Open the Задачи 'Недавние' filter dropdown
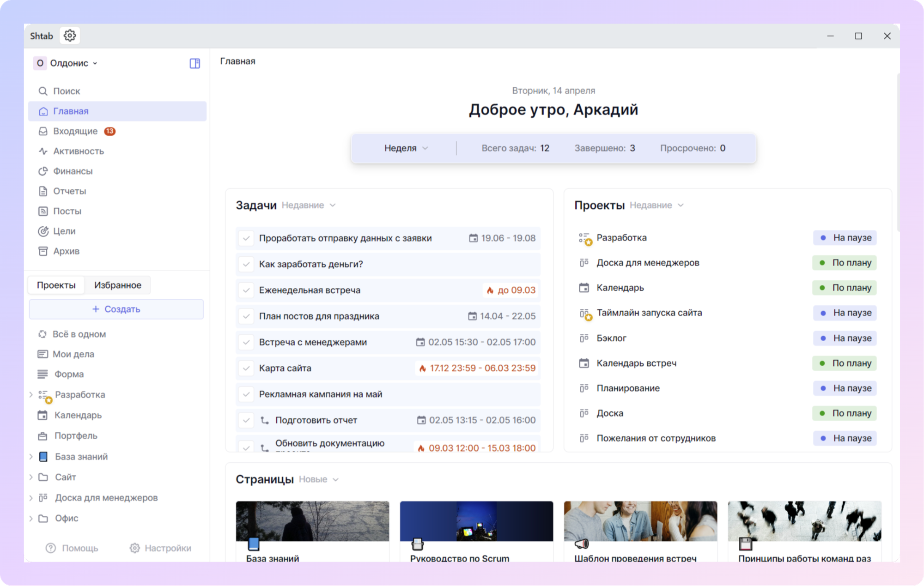Screen dimensions: 924x586 click(x=308, y=205)
